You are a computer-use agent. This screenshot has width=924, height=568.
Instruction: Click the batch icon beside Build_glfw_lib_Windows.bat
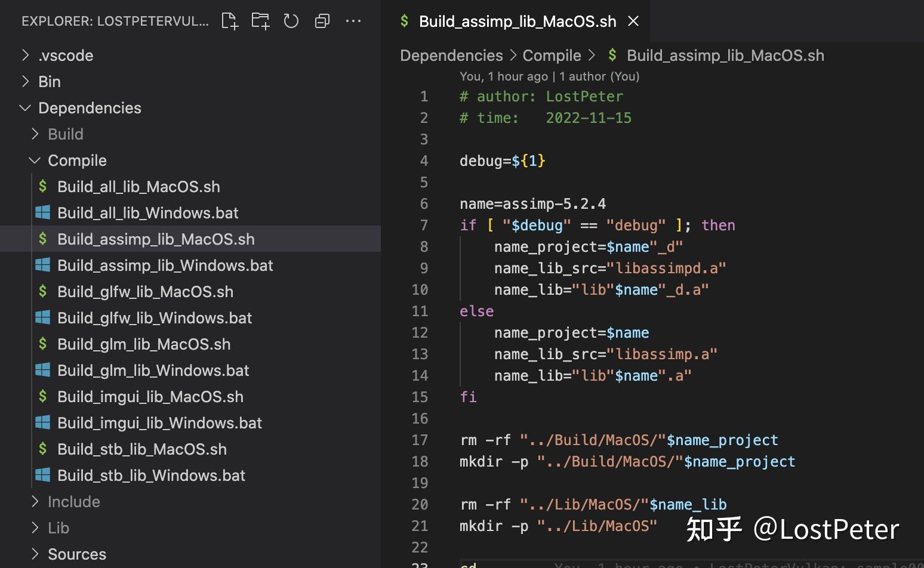coord(42,317)
